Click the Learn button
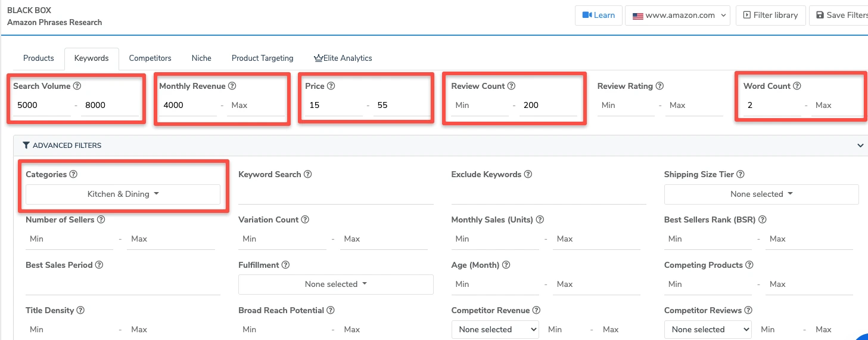This screenshot has height=340, width=868. tap(599, 16)
